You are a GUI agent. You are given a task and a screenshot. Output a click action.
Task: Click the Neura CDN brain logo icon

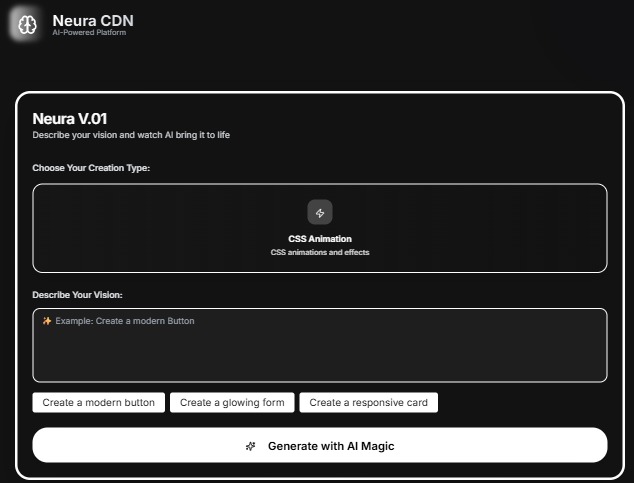[27, 25]
